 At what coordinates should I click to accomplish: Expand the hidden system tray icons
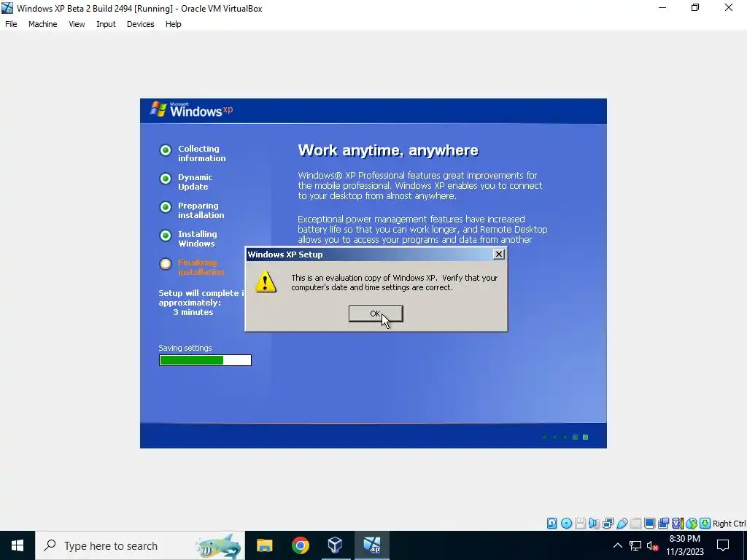tap(617, 545)
